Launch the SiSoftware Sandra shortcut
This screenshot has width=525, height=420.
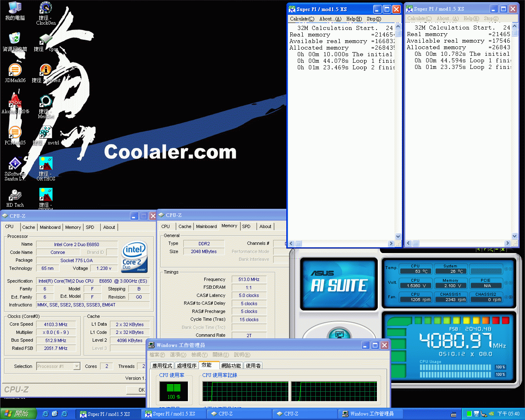point(15,169)
